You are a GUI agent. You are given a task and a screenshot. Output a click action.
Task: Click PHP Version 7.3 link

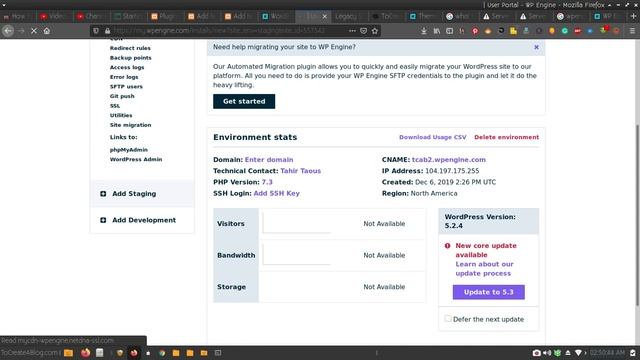pos(267,182)
